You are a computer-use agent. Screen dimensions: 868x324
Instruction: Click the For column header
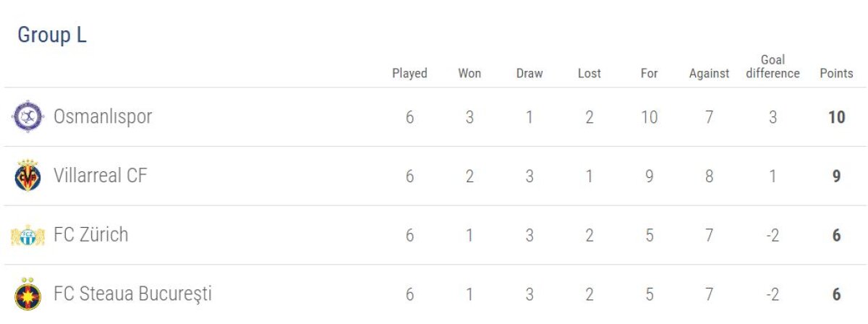650,73
